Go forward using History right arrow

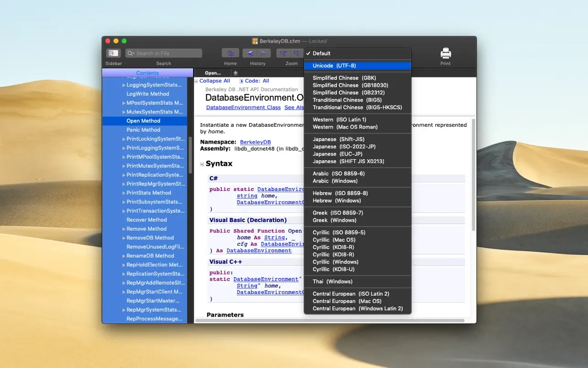[x=264, y=54]
